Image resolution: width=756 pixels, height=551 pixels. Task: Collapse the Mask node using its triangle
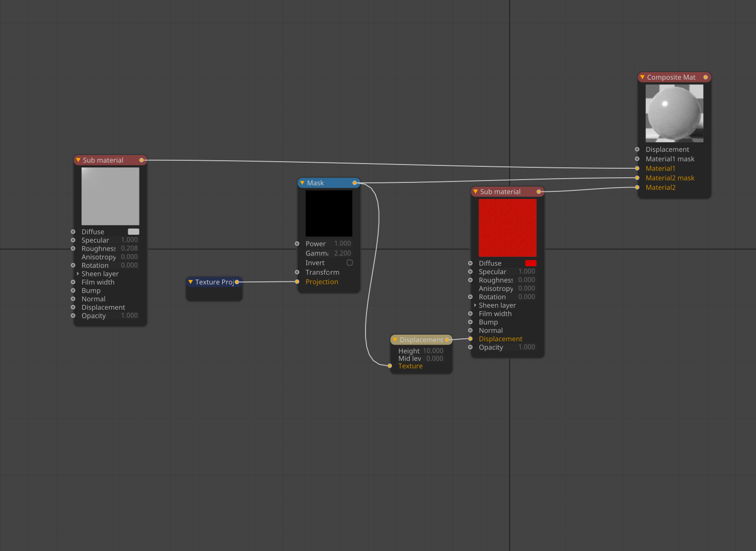click(x=302, y=183)
